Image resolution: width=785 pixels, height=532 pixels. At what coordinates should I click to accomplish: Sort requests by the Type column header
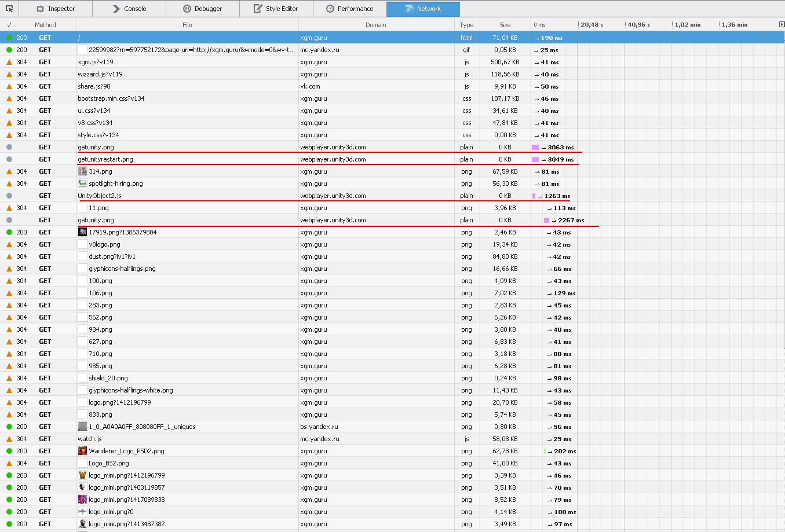(467, 25)
